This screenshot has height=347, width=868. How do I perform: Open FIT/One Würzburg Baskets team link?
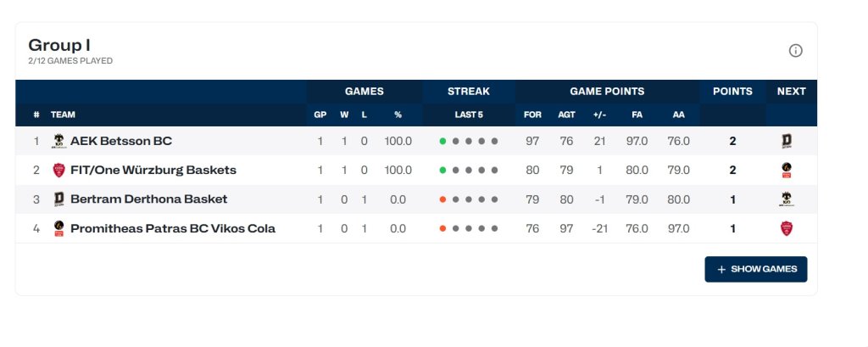(153, 170)
